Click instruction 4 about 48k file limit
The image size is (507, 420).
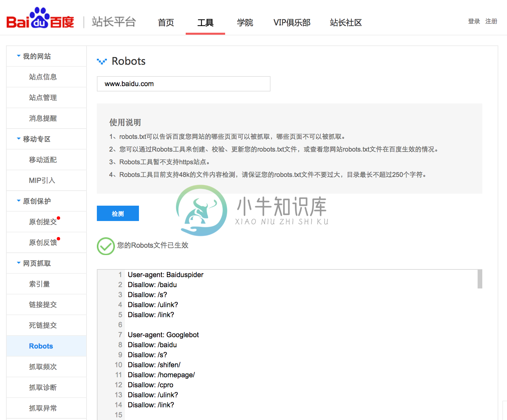(x=268, y=175)
